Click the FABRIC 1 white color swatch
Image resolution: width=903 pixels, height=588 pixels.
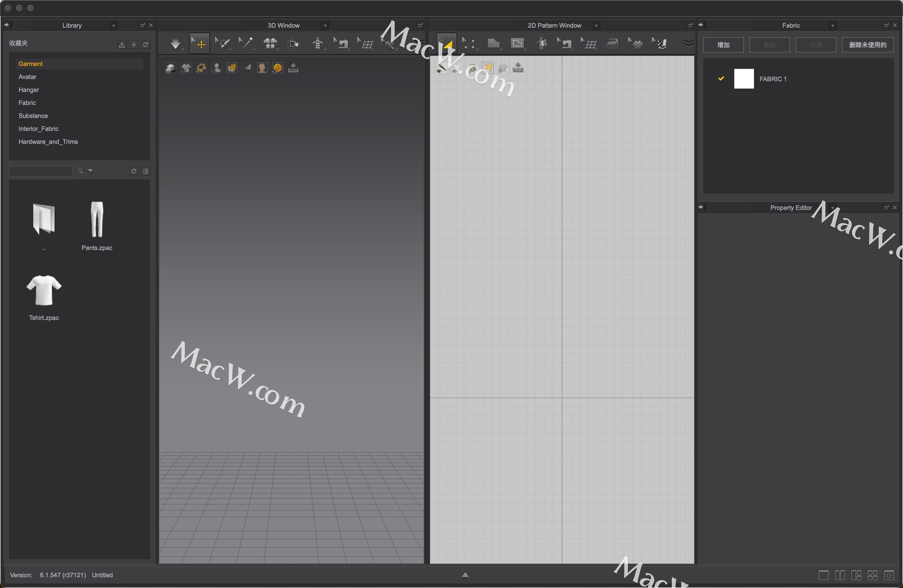[x=744, y=79]
